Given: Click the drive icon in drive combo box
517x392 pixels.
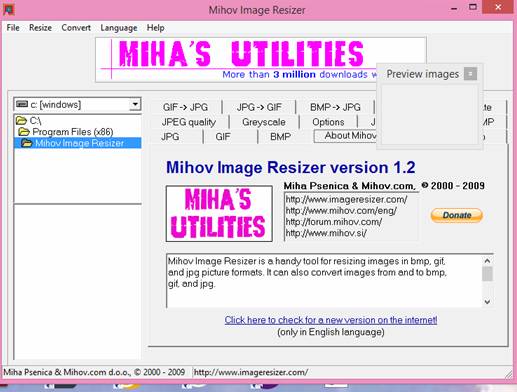Looking at the screenshot, I should click(22, 104).
